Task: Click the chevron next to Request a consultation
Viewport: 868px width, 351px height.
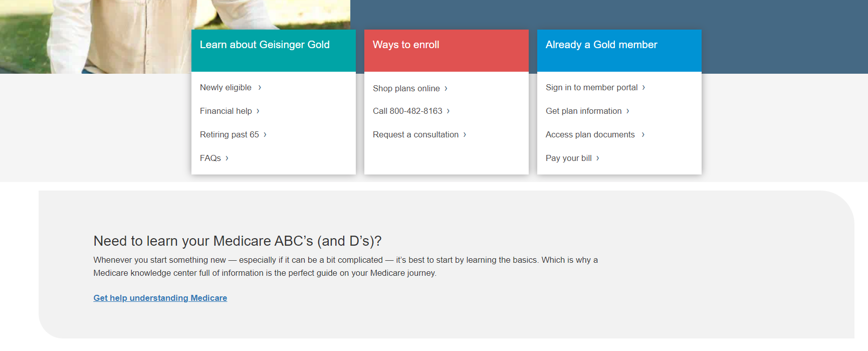Action: [465, 134]
